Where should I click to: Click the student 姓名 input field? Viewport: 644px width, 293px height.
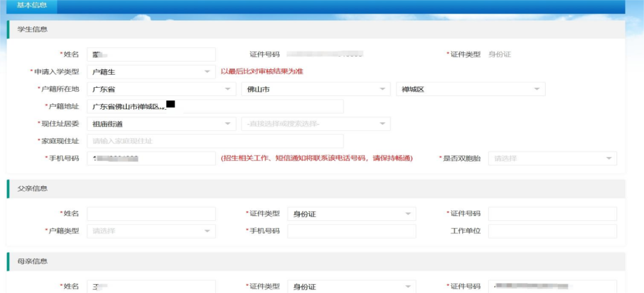point(151,54)
